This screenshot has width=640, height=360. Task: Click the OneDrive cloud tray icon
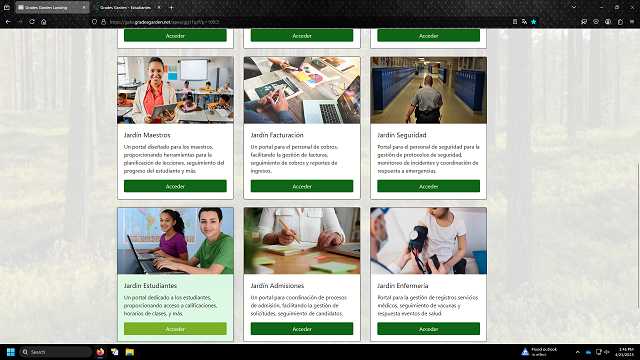point(588,352)
